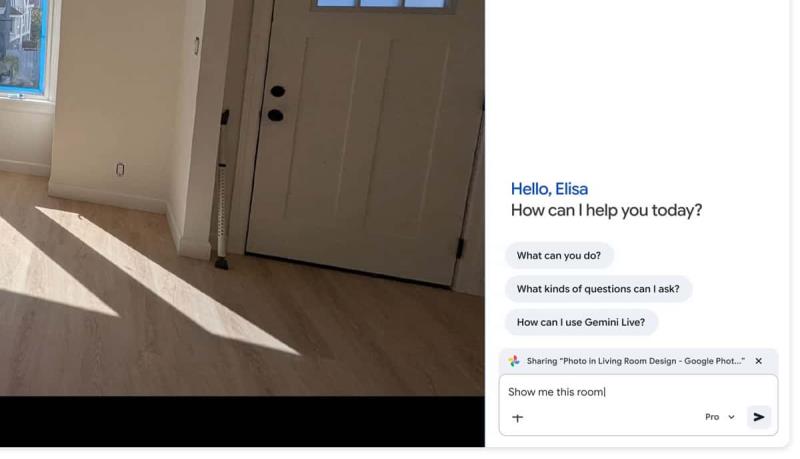Select 'What can you do?' suggestion
The height and width of the screenshot is (459, 800).
[x=559, y=256]
